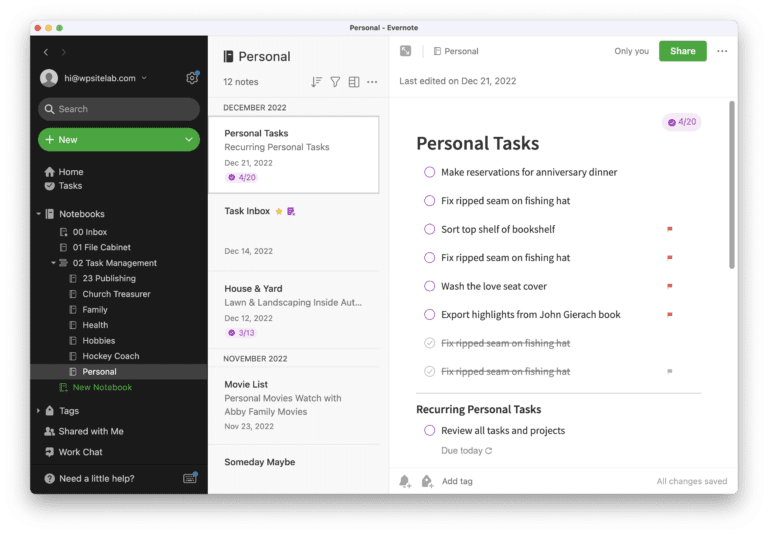The width and height of the screenshot is (768, 534).
Task: Check off Export highlights from John Gierach book
Action: click(x=430, y=315)
